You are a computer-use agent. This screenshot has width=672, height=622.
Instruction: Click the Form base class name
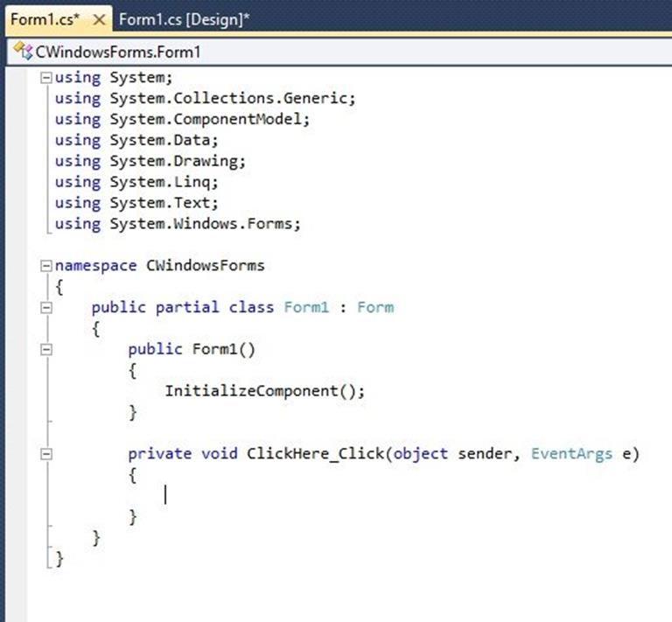pos(374,307)
